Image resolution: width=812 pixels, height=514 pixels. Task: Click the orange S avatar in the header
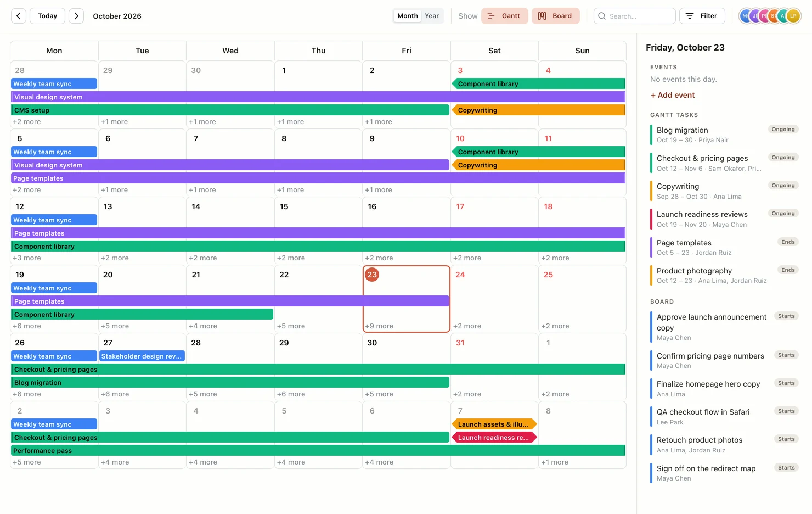774,16
